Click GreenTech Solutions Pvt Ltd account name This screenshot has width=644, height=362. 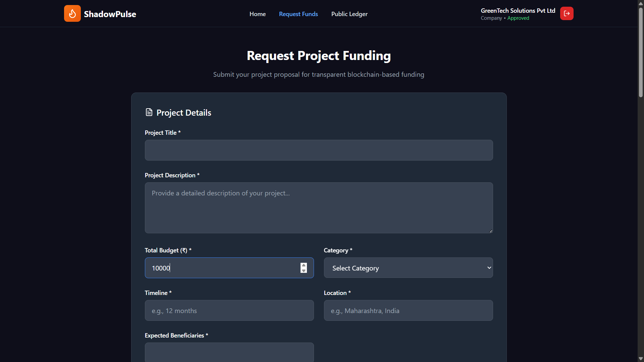(x=518, y=11)
